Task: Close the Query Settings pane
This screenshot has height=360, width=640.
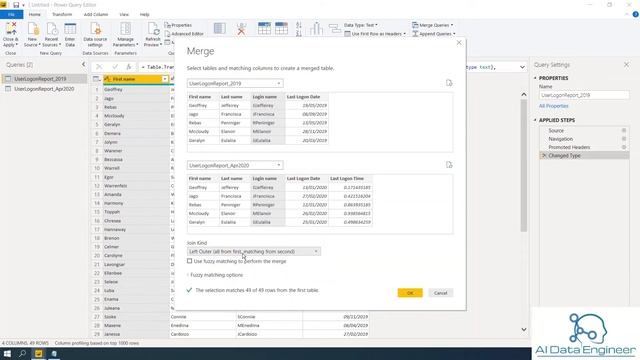Action: pyautogui.click(x=627, y=64)
